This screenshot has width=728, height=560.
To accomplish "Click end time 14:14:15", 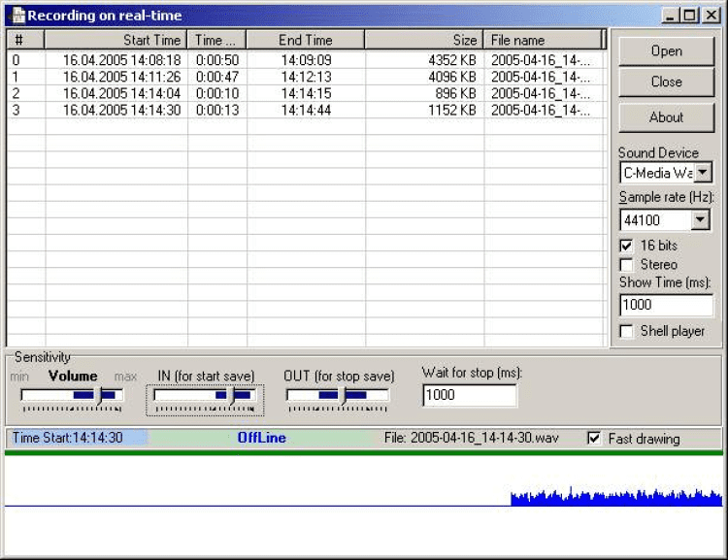I will [x=307, y=93].
